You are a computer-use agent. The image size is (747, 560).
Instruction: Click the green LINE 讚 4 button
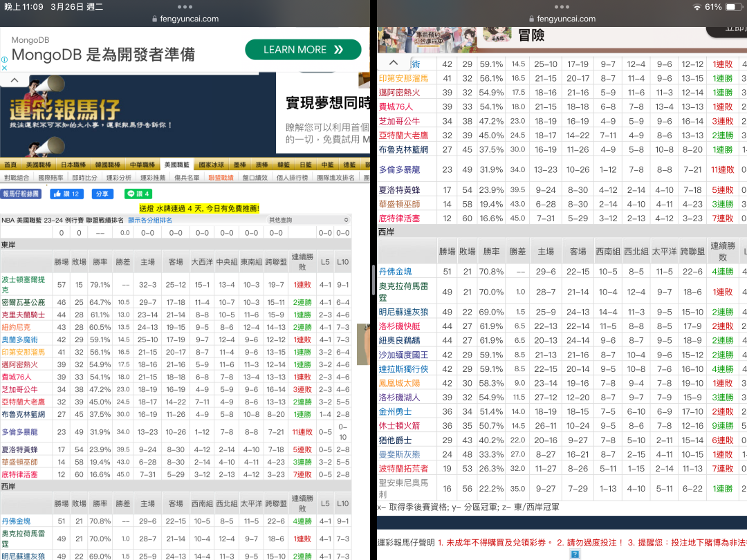[138, 194]
